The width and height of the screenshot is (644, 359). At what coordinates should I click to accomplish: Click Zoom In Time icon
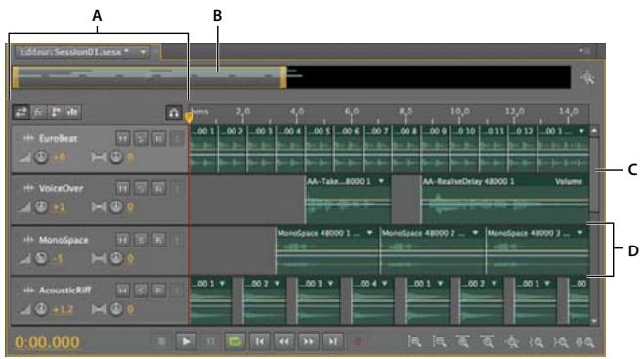click(463, 341)
